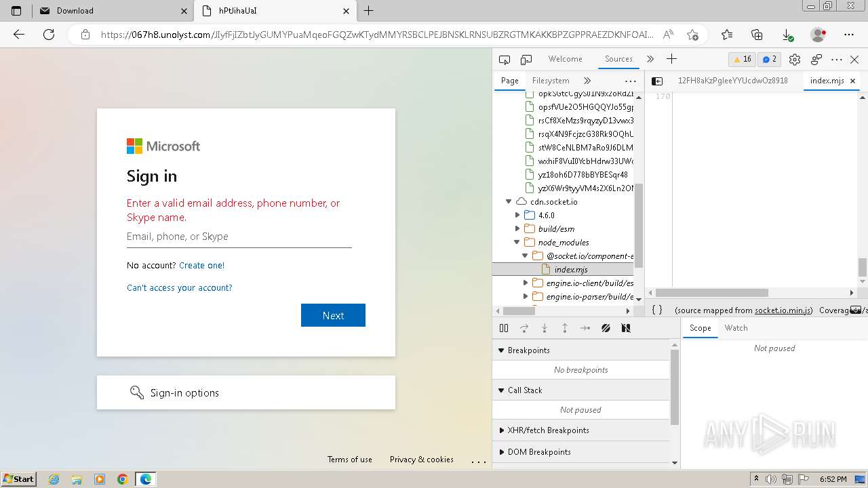Click the socket.io.min.js source link
This screenshot has width=868, height=488.
pyautogui.click(x=783, y=310)
